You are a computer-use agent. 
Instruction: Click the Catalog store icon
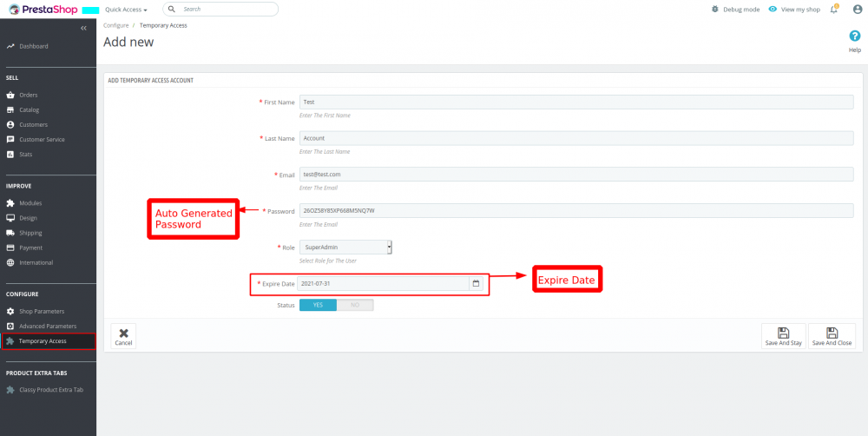(x=10, y=110)
